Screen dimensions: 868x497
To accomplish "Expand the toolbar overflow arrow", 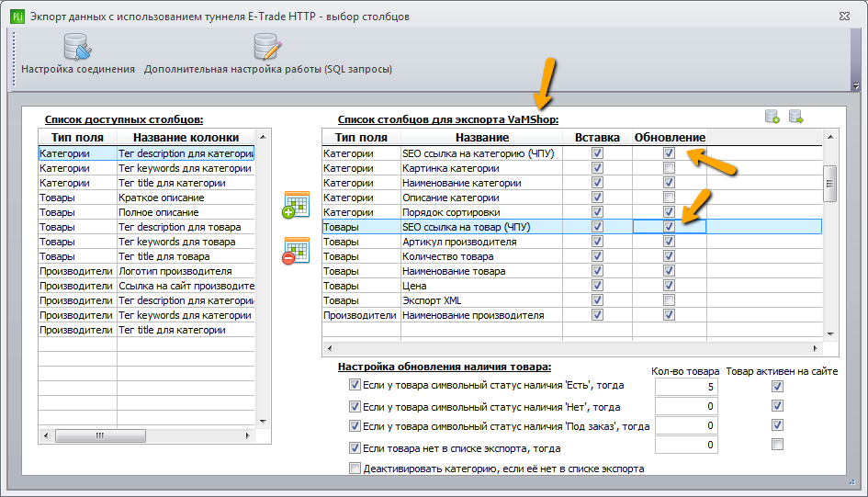I will click(x=856, y=85).
